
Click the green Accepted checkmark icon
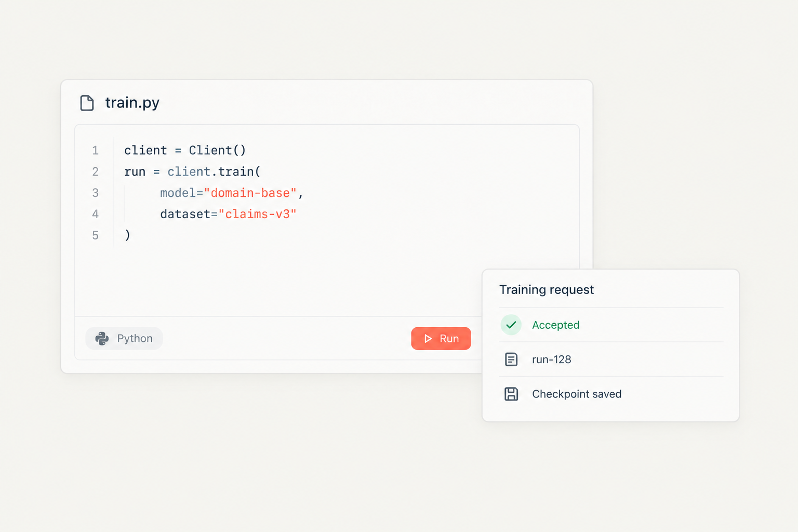coord(511,325)
